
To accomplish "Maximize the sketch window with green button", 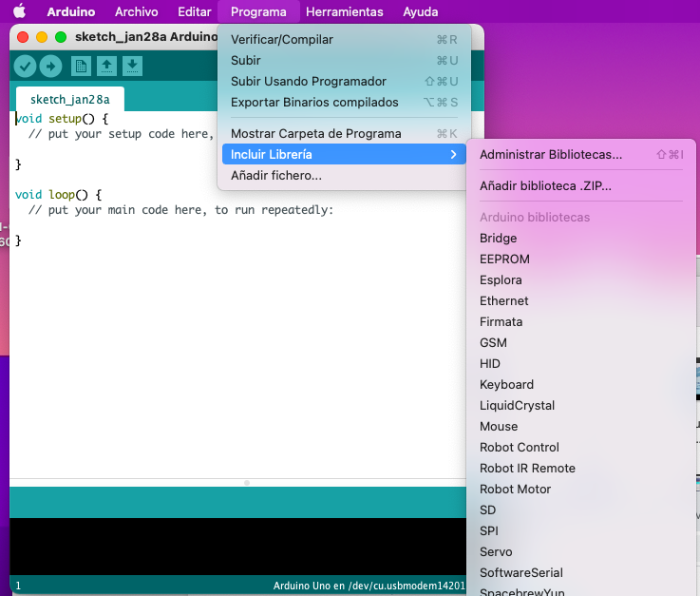I will tap(61, 37).
